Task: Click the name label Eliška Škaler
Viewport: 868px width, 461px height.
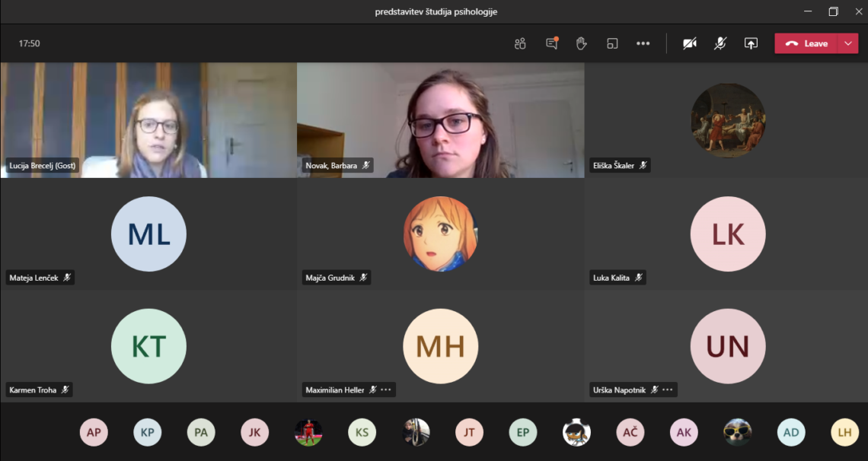Action: (614, 165)
